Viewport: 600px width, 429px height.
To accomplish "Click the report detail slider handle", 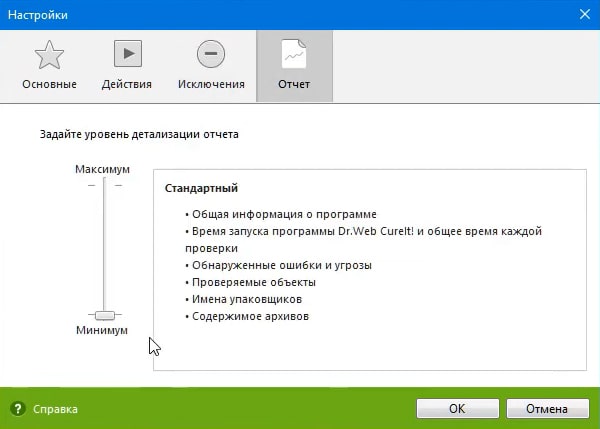I will (104, 315).
